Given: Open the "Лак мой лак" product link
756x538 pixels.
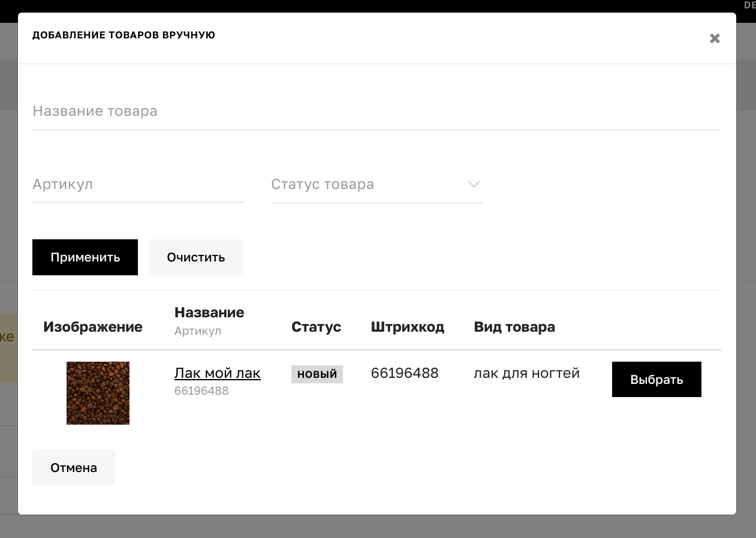Looking at the screenshot, I should pos(217,373).
